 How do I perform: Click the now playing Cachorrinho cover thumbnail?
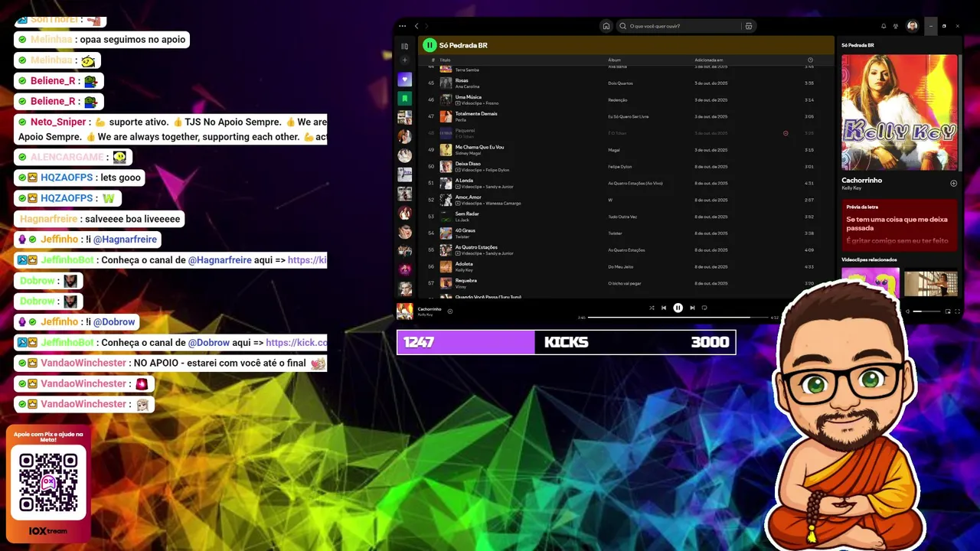(405, 311)
